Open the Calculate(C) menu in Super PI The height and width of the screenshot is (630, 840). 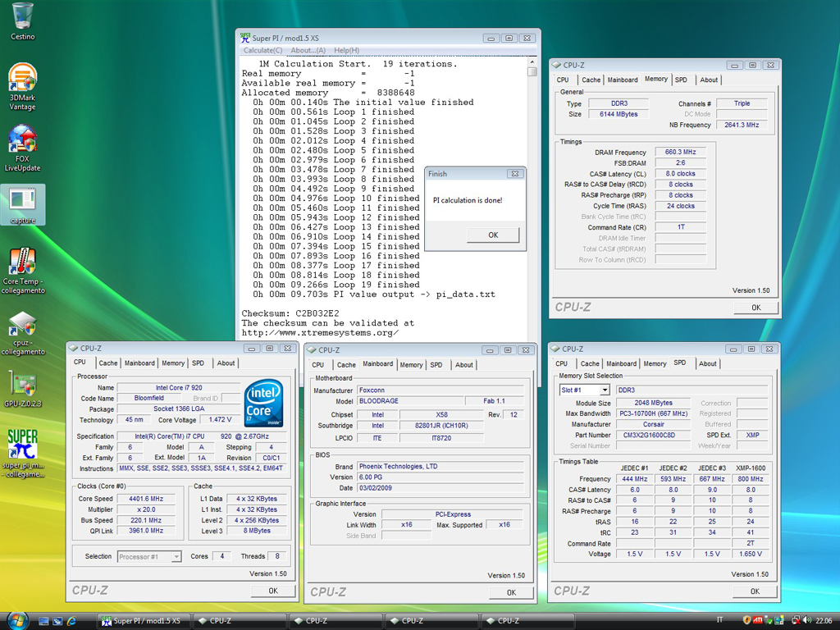262,50
